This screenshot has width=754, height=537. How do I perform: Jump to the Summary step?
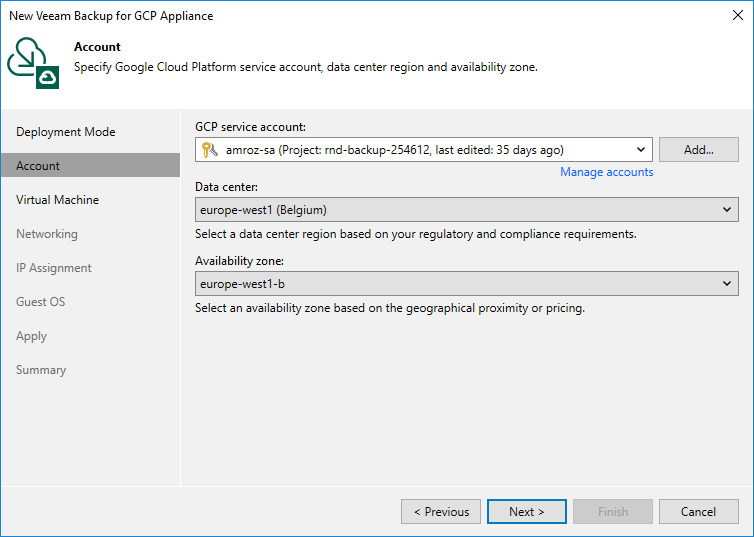[41, 370]
